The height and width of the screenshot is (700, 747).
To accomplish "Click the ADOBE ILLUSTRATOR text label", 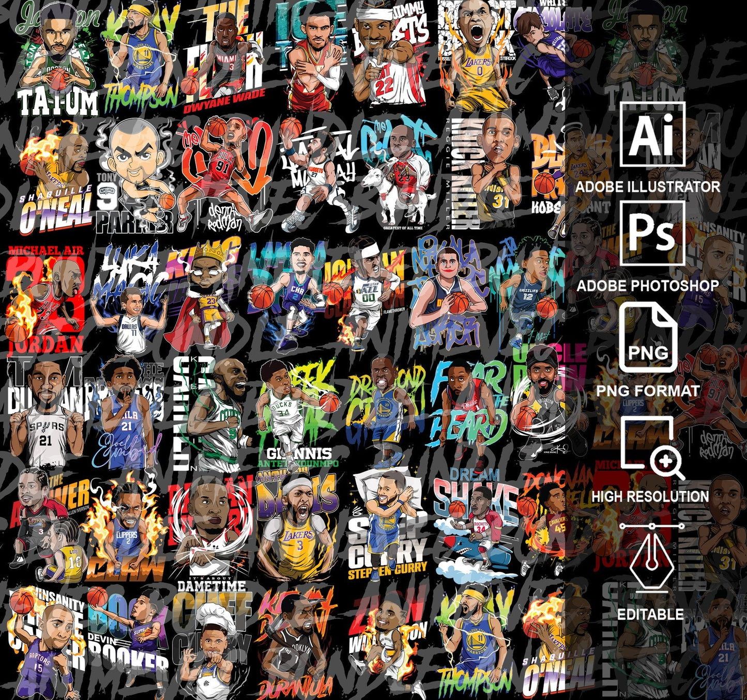I will point(648,186).
